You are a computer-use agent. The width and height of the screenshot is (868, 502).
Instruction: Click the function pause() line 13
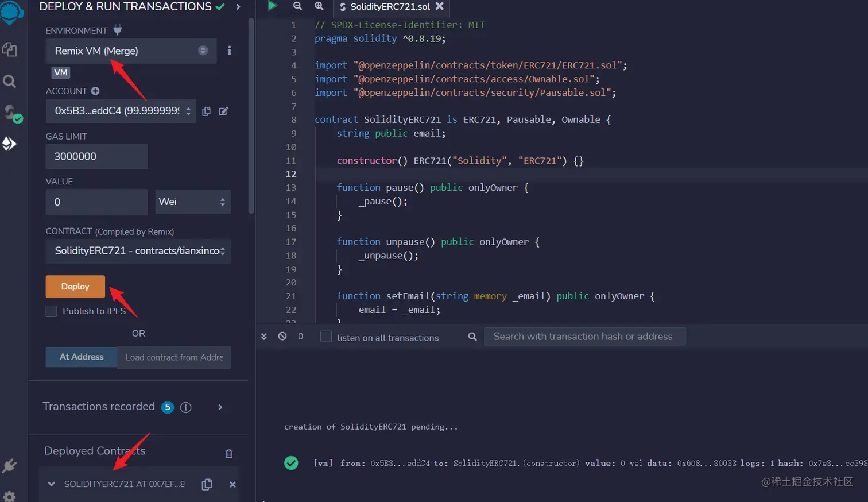click(432, 188)
